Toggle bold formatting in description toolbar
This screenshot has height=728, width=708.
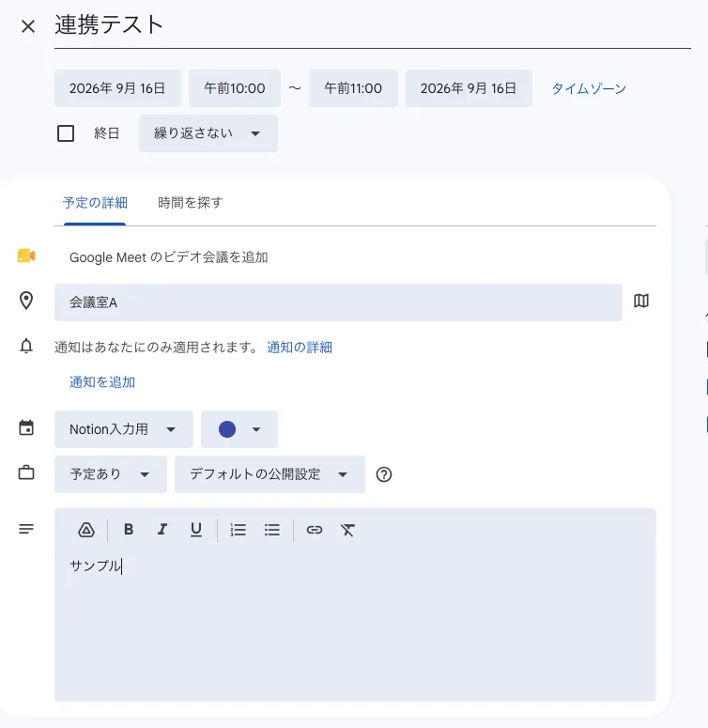click(x=129, y=529)
